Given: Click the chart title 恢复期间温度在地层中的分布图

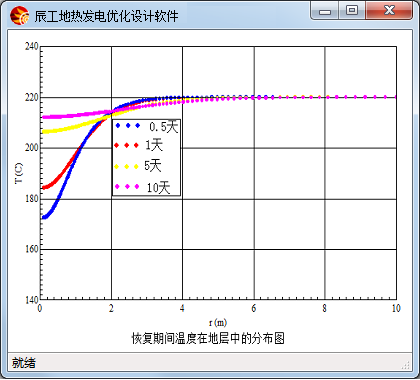Looking at the screenshot, I should (x=208, y=338).
